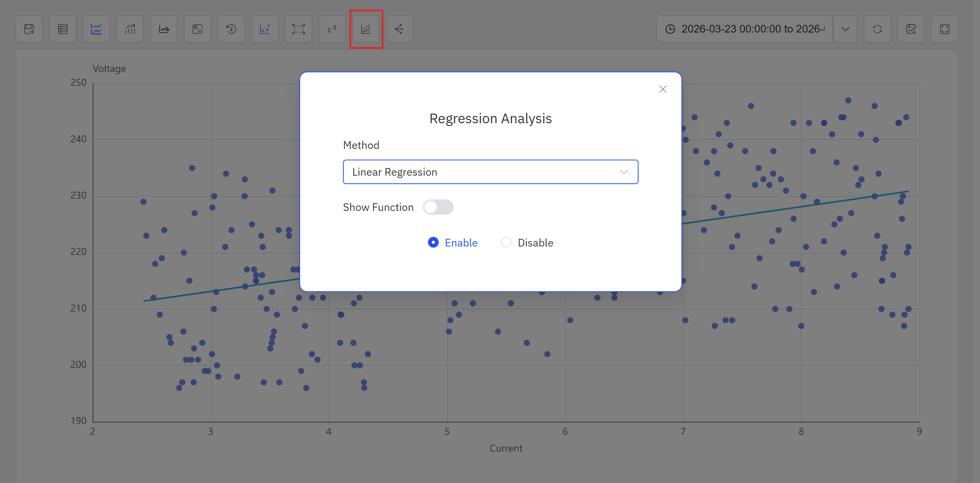Open the date range picker field
Image resolution: width=980 pixels, height=483 pixels.
(743, 29)
